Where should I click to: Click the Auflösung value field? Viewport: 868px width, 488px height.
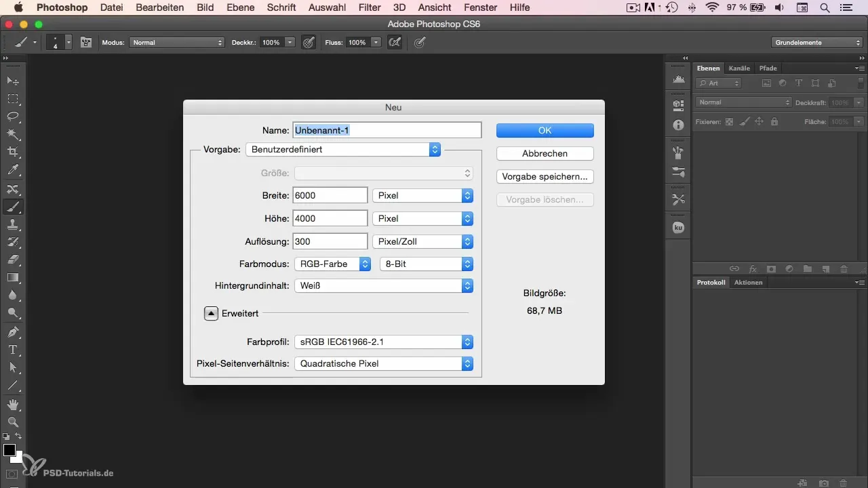(330, 241)
